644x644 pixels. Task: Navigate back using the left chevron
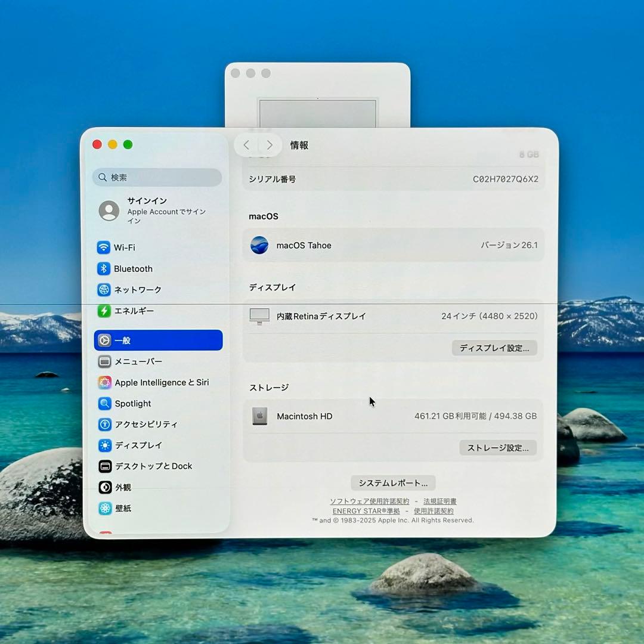tap(246, 144)
